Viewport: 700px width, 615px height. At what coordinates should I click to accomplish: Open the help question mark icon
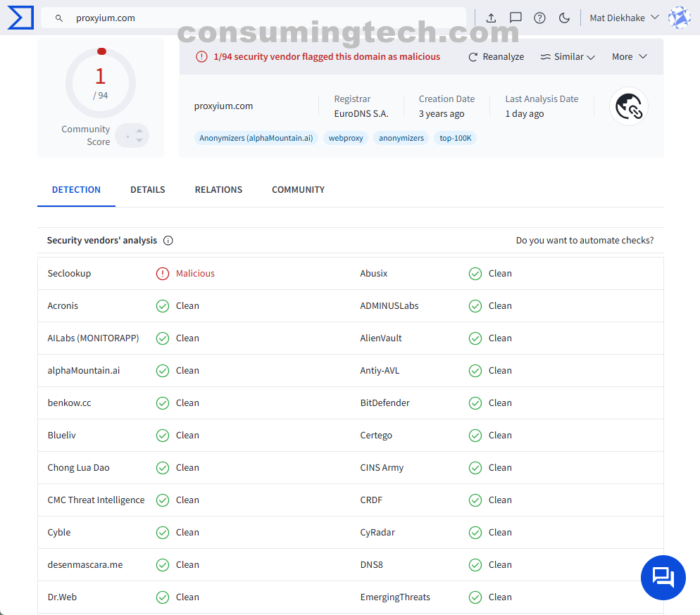coord(539,18)
